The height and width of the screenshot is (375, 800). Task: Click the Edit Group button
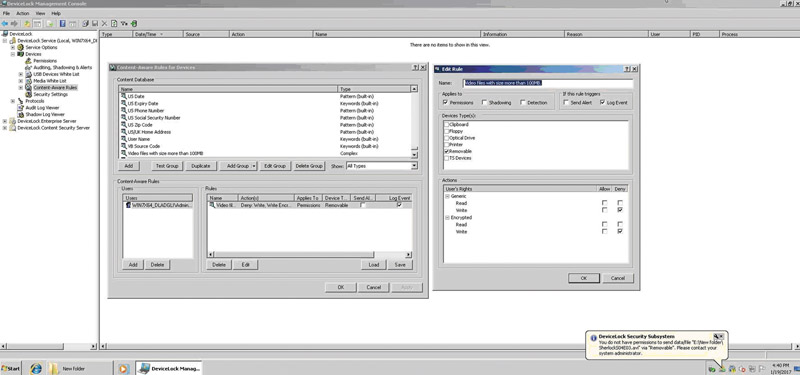274,166
